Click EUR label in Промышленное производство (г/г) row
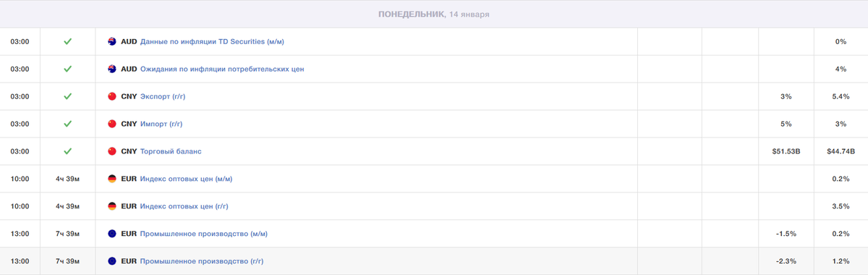The height and width of the screenshot is (275, 868). coord(129,262)
